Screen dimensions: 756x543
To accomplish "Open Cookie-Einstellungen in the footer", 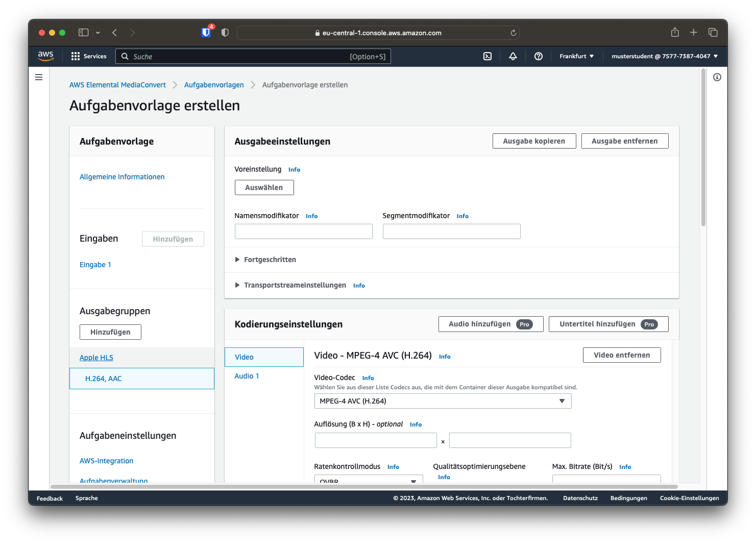I will (x=689, y=498).
